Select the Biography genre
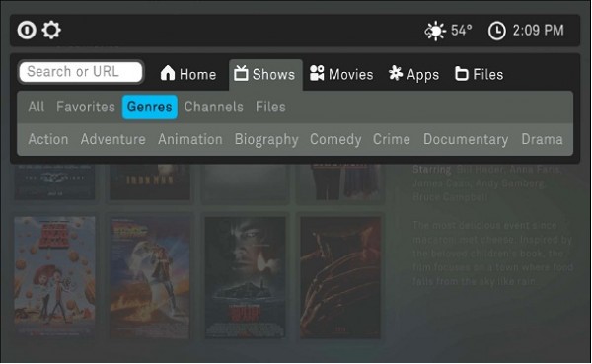The image size is (592, 364). click(266, 140)
